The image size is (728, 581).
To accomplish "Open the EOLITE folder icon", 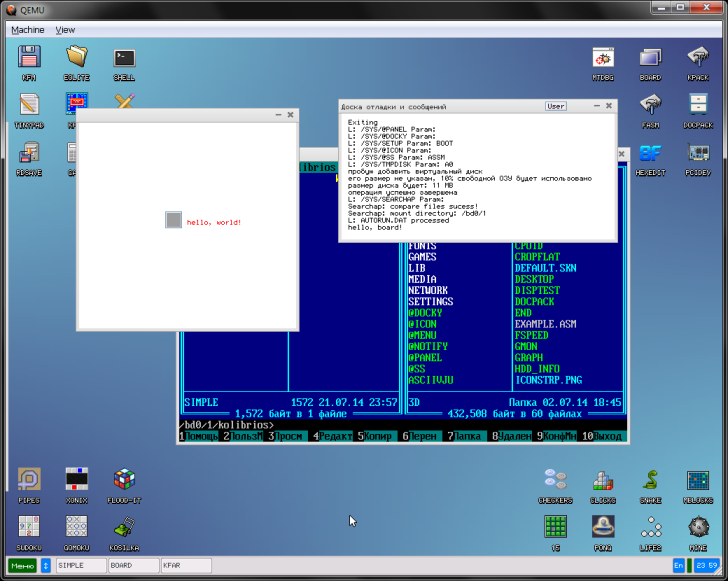I will (77, 62).
